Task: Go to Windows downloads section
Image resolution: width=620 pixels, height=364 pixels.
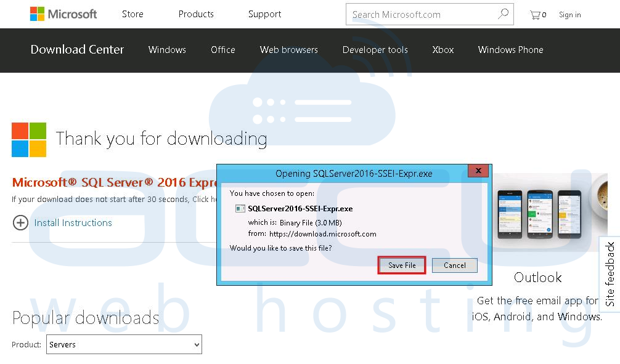Action: (167, 50)
